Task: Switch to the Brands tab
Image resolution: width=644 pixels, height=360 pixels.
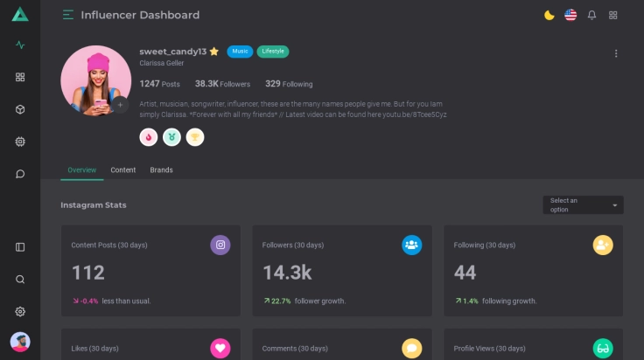Action: (x=161, y=170)
